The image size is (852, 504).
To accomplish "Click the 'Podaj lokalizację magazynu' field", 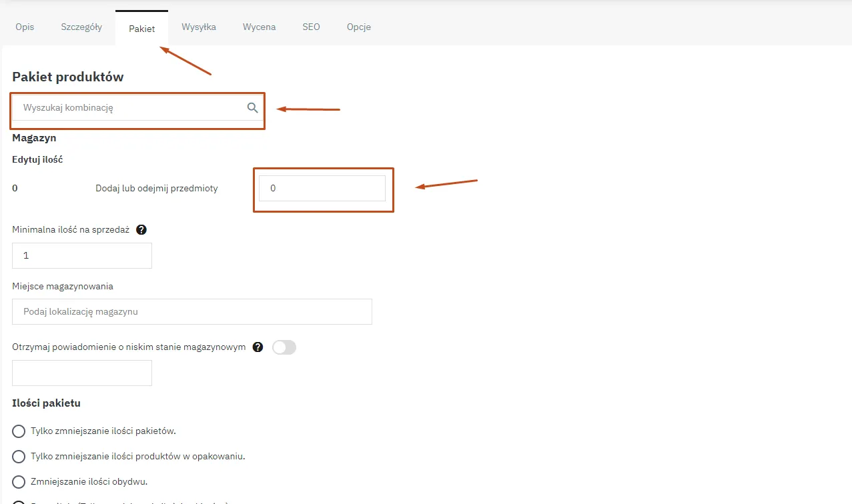I will tap(192, 312).
